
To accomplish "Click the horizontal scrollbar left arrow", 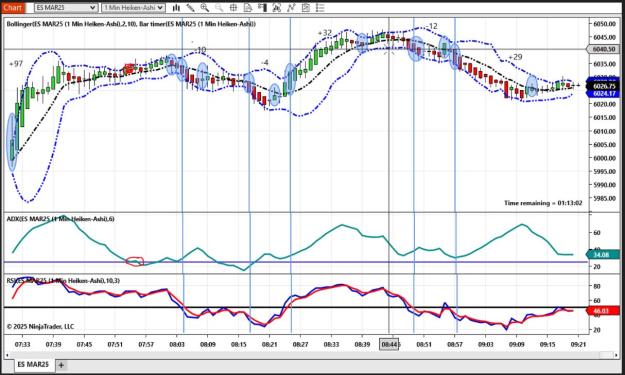I will (7, 355).
